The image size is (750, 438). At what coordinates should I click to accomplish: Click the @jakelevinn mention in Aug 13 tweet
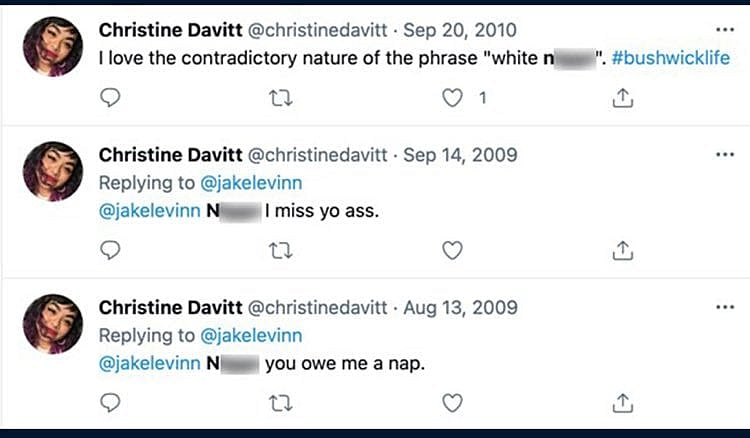coord(149,364)
